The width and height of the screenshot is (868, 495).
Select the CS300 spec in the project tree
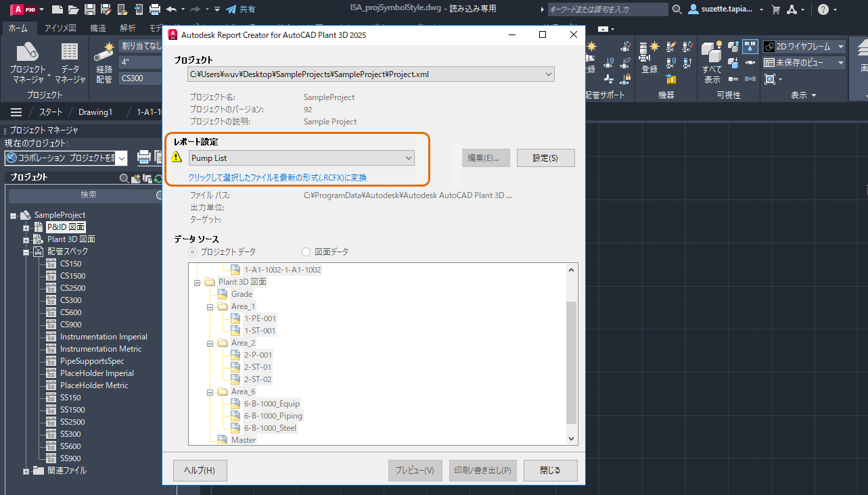[x=70, y=300]
